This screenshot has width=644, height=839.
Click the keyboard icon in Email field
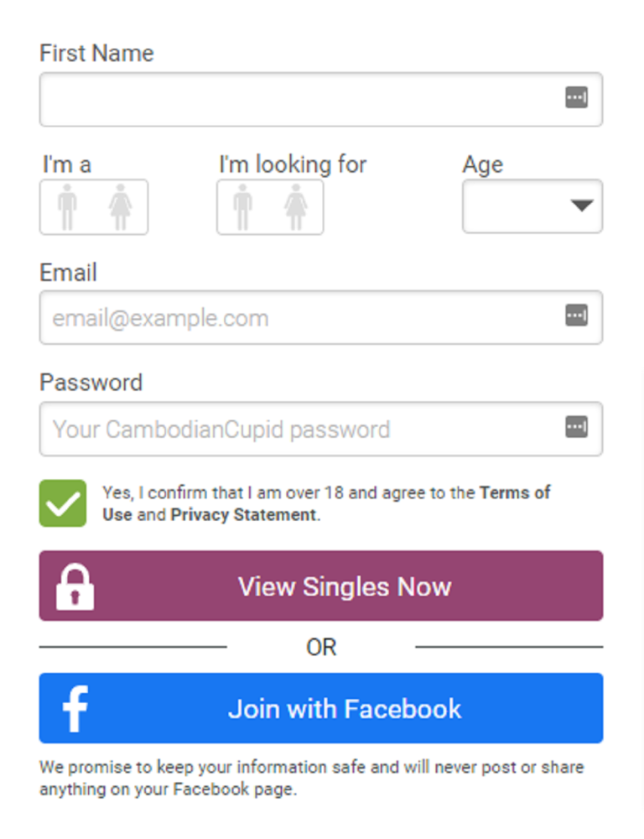pyautogui.click(x=576, y=315)
